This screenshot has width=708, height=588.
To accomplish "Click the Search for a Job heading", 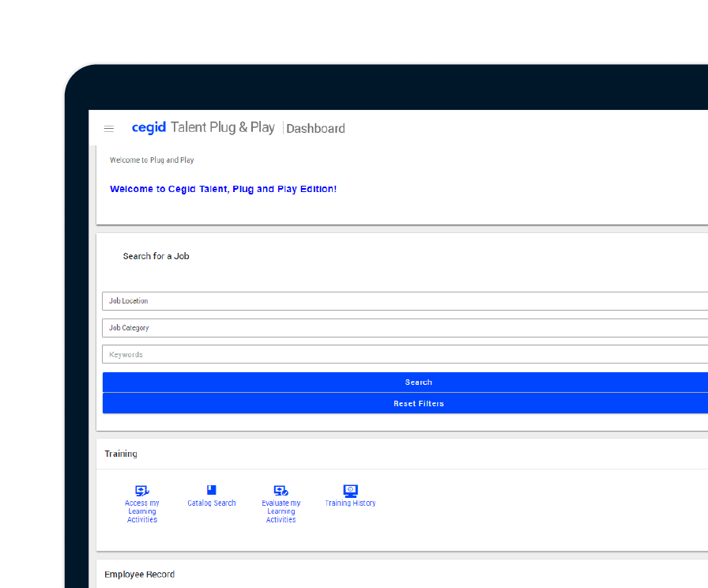I will click(156, 256).
